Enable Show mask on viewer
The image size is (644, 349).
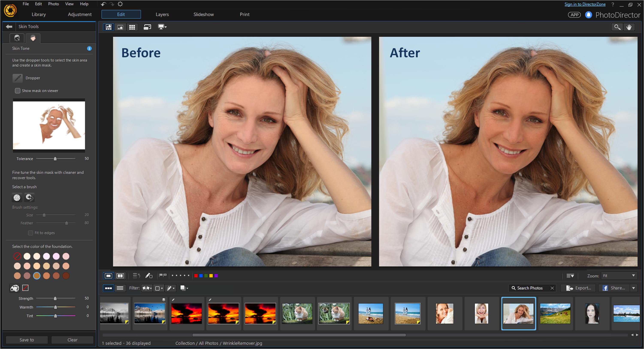18,91
